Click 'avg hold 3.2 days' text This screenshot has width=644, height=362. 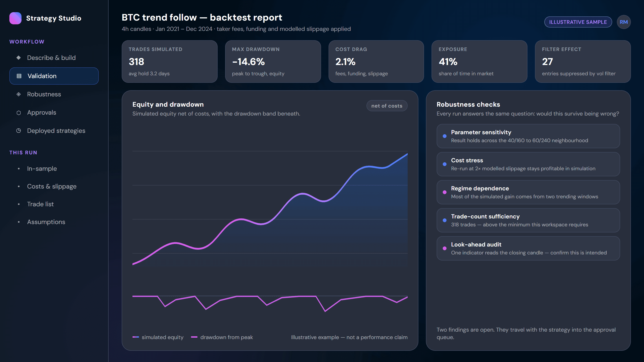[149, 74]
